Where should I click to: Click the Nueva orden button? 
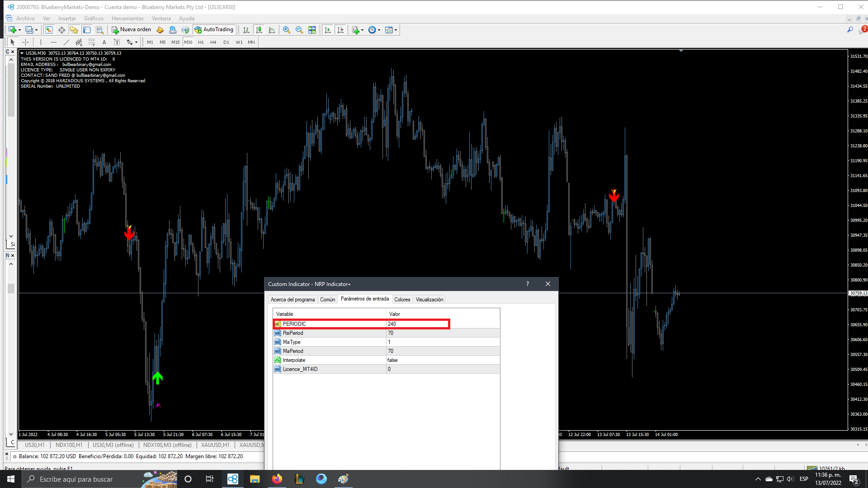coord(132,30)
